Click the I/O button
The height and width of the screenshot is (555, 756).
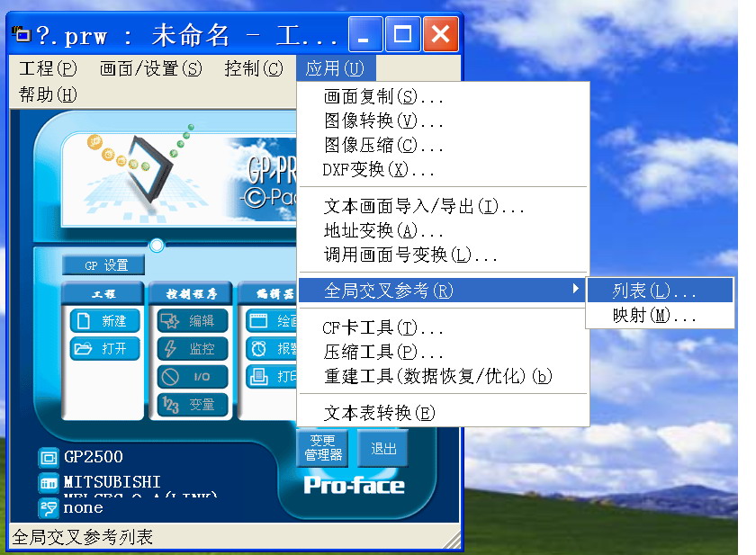click(192, 377)
